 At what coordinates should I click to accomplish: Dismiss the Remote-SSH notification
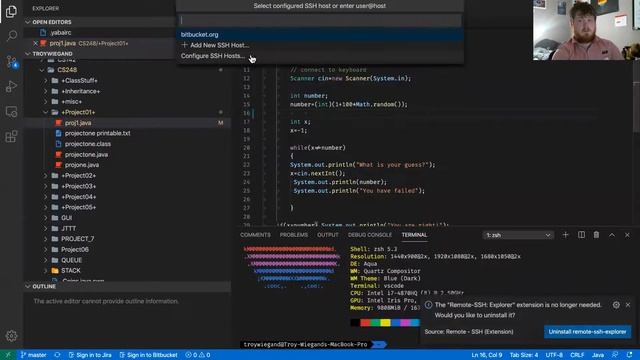(x=628, y=304)
